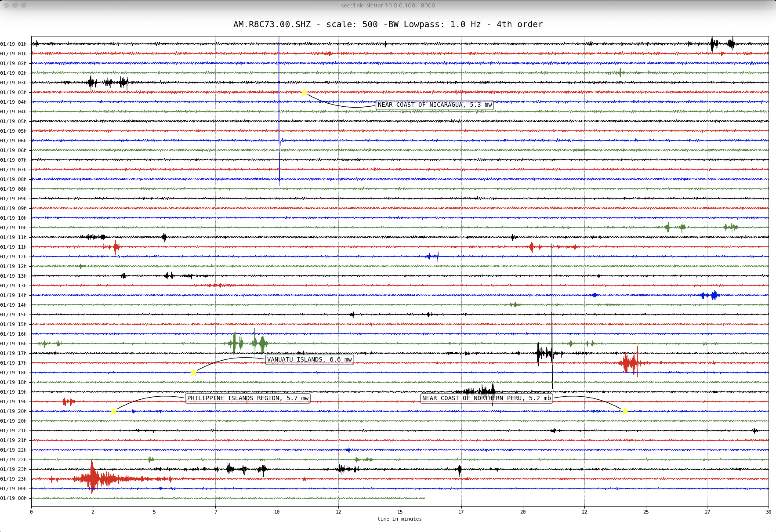
Task: Select the NEAR COAST OF NORTHERN PERU annotation
Action: (486, 398)
